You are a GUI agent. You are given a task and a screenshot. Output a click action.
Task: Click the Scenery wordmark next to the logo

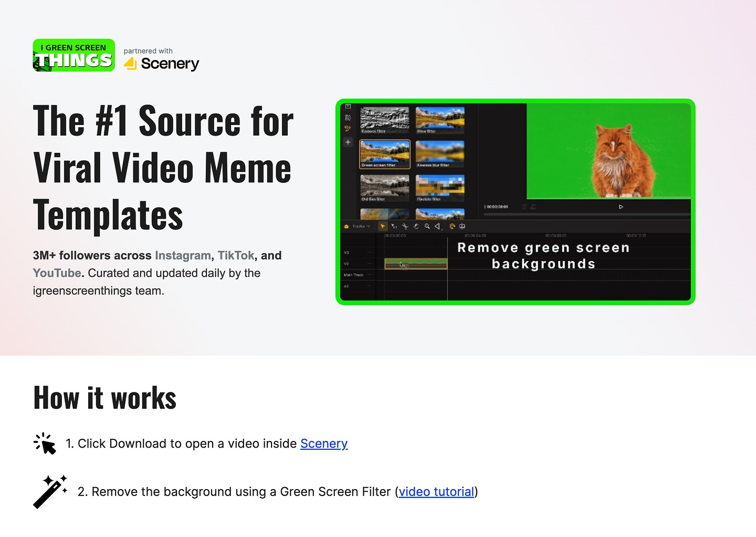tap(170, 64)
